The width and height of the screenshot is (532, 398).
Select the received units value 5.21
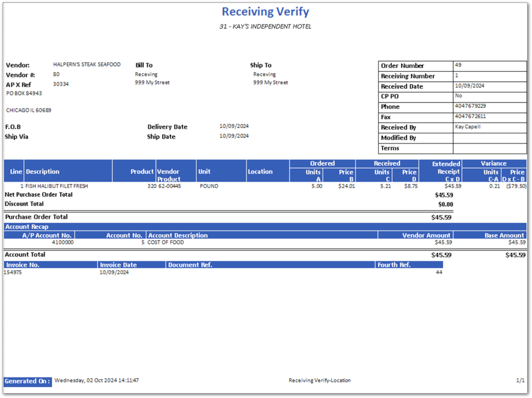click(x=385, y=186)
